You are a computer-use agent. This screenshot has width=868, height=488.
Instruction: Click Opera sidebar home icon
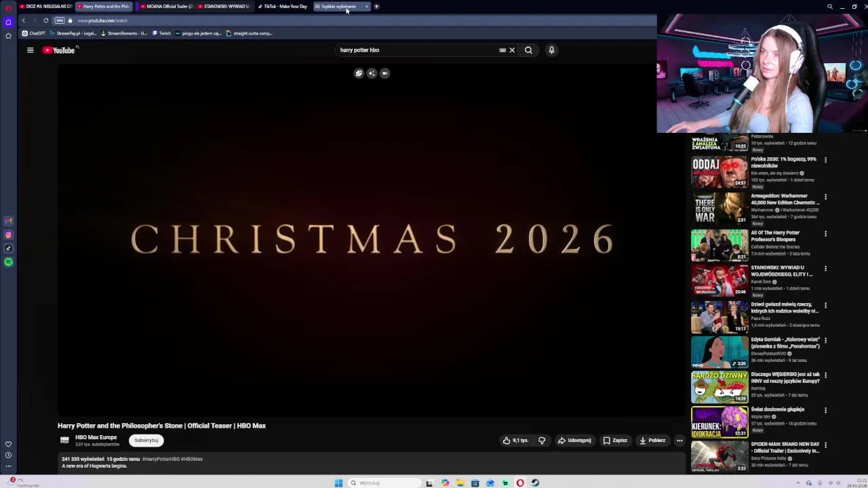point(8,22)
